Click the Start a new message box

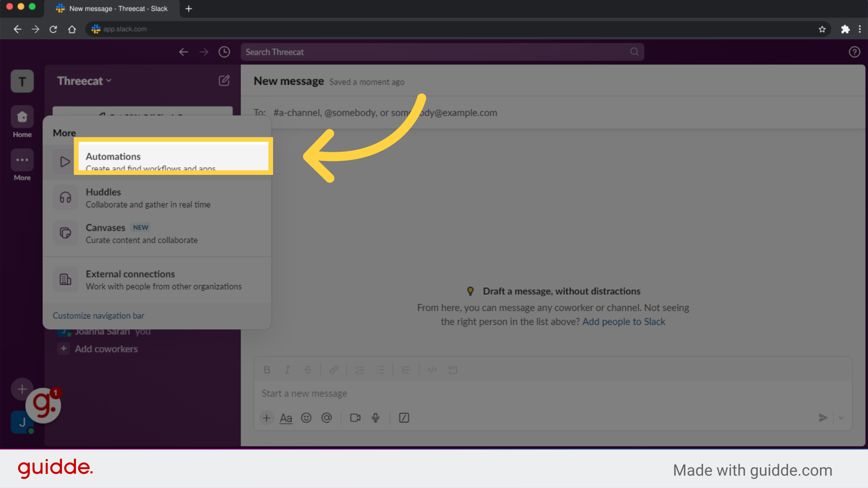553,394
